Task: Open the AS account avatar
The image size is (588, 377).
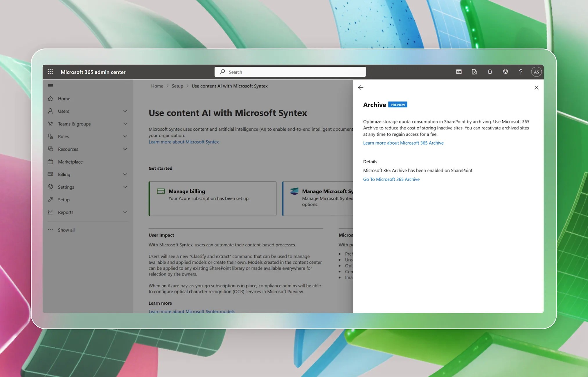Action: 536,72
